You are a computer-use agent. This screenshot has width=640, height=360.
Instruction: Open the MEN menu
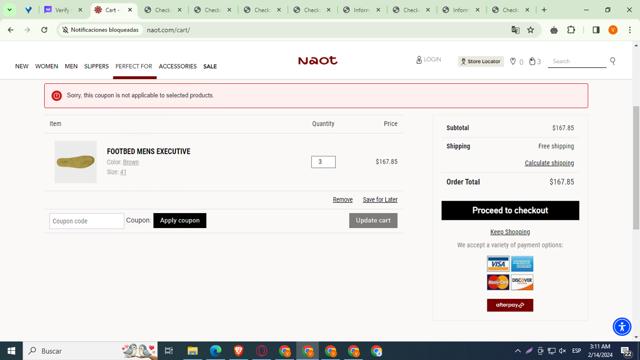click(x=71, y=66)
